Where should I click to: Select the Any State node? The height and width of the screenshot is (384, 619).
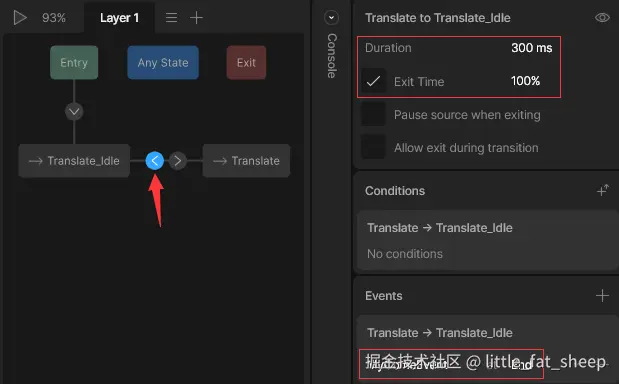pos(163,62)
